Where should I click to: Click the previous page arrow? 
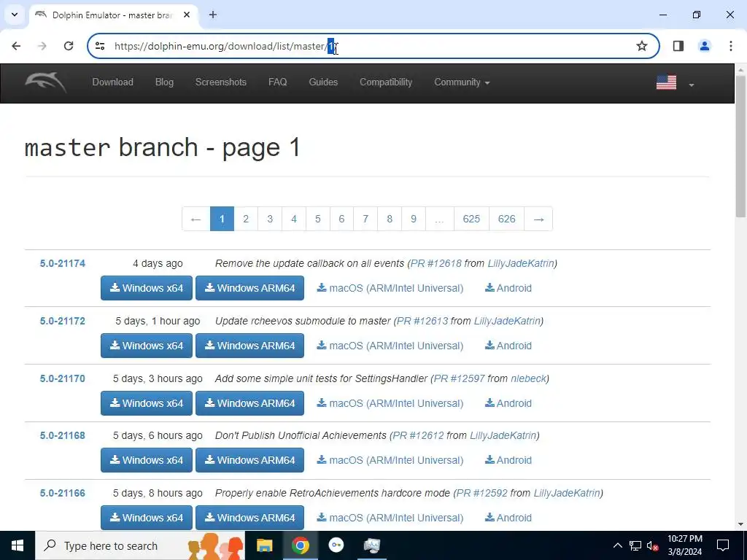(196, 219)
